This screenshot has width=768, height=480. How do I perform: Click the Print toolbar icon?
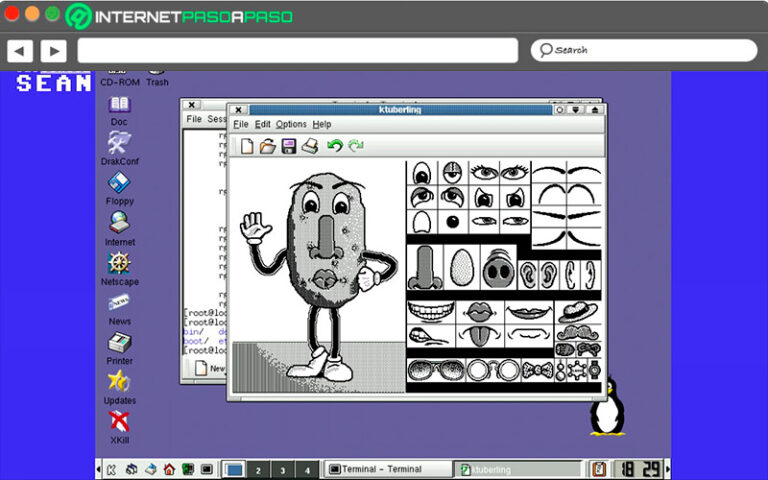click(310, 146)
